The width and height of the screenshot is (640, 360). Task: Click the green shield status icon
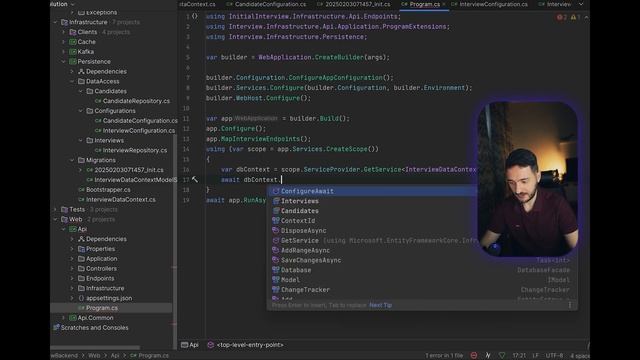[502, 356]
